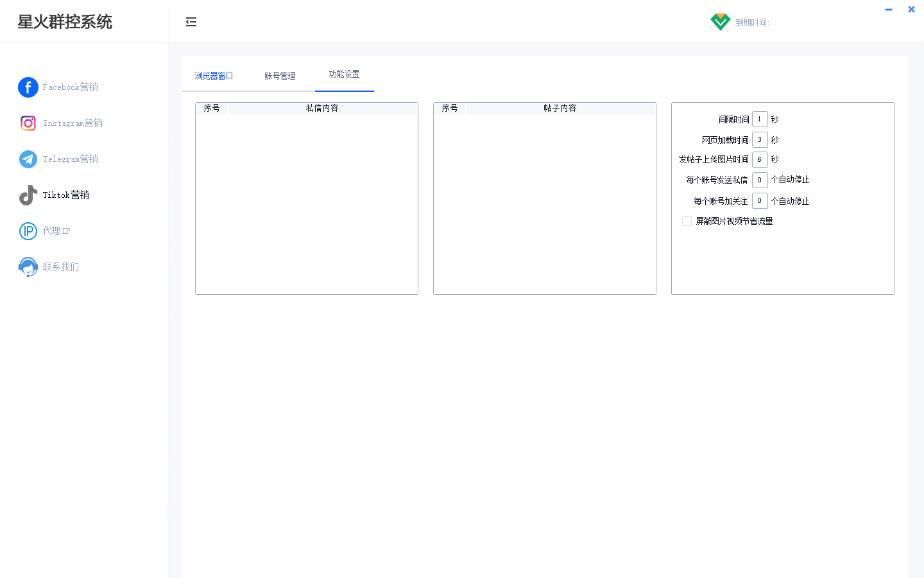Minimize the application window
Viewport: 924px width, 578px height.
[x=889, y=10]
